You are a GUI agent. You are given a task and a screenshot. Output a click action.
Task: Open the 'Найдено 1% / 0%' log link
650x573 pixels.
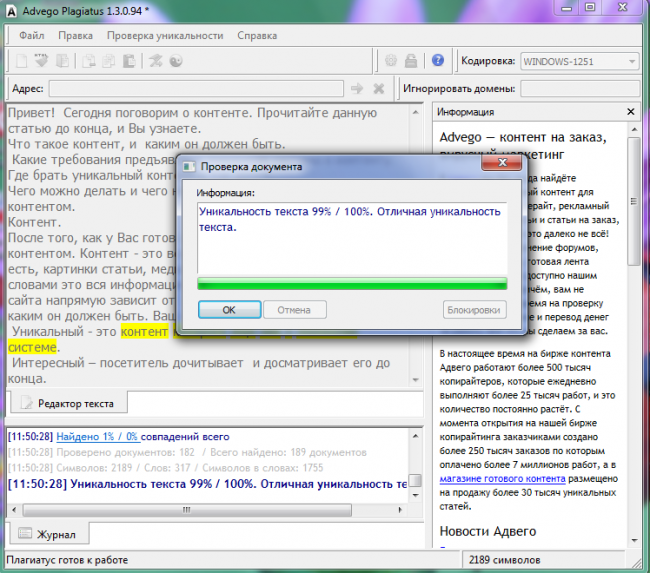(x=98, y=437)
